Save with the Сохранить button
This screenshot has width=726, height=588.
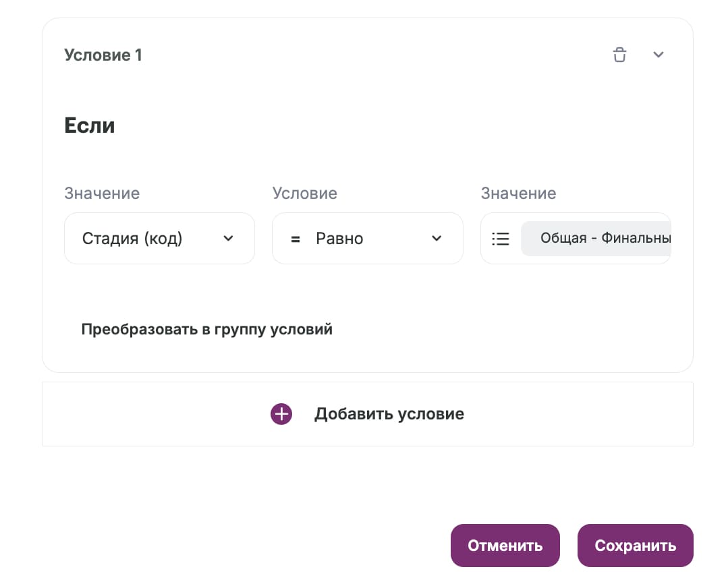click(636, 546)
